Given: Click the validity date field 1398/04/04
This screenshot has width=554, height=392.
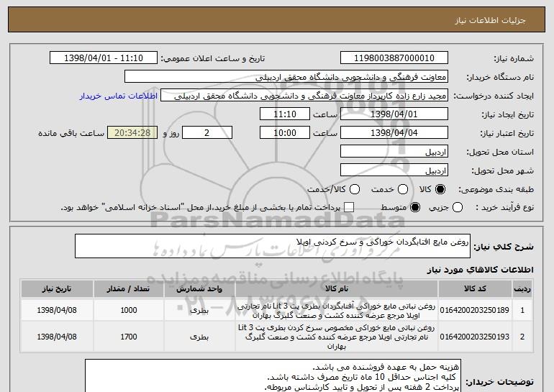Looking at the screenshot, I should (394, 133).
